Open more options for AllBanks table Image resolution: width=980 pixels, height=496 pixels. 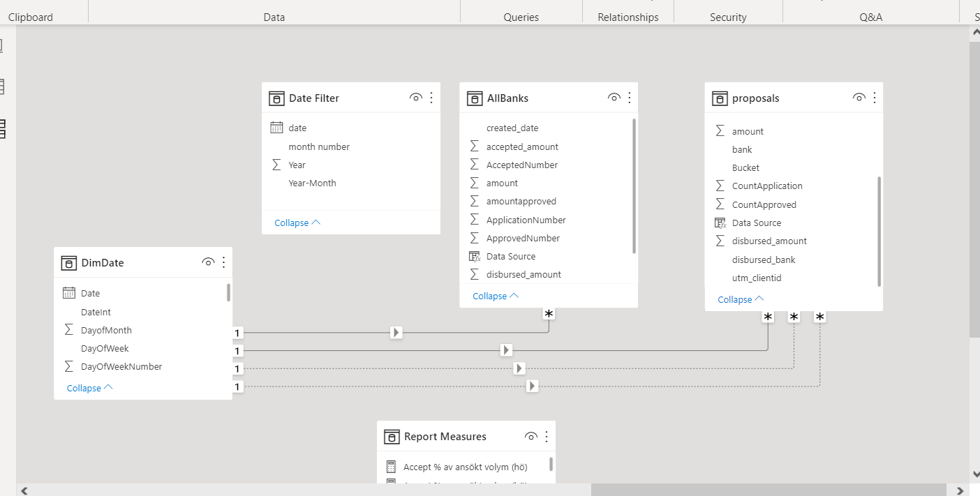tap(630, 98)
